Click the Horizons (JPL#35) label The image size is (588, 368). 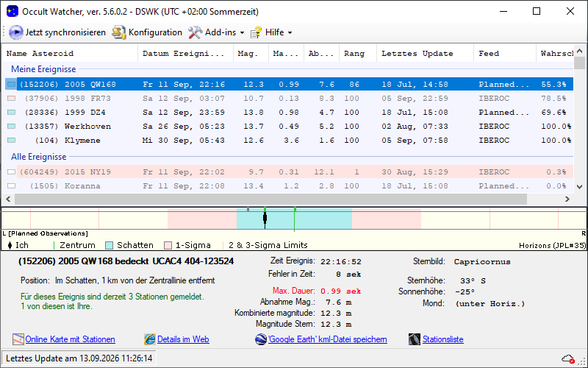coord(552,246)
